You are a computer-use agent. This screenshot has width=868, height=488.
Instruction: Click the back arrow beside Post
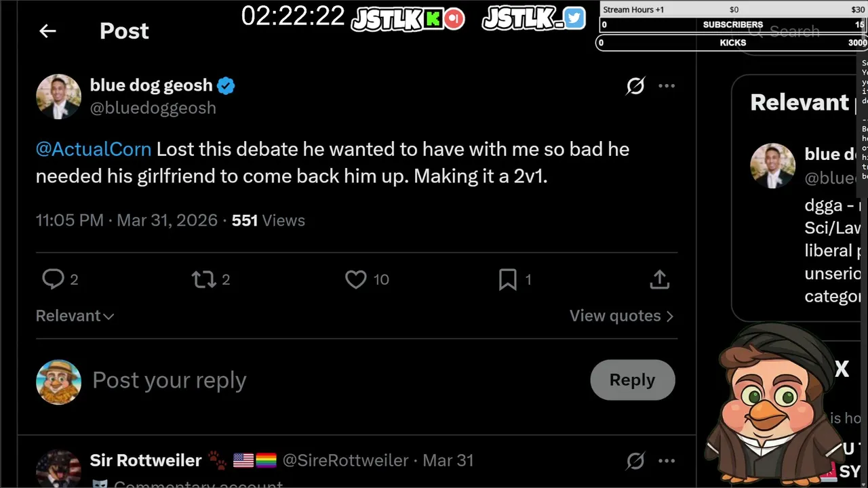47,31
